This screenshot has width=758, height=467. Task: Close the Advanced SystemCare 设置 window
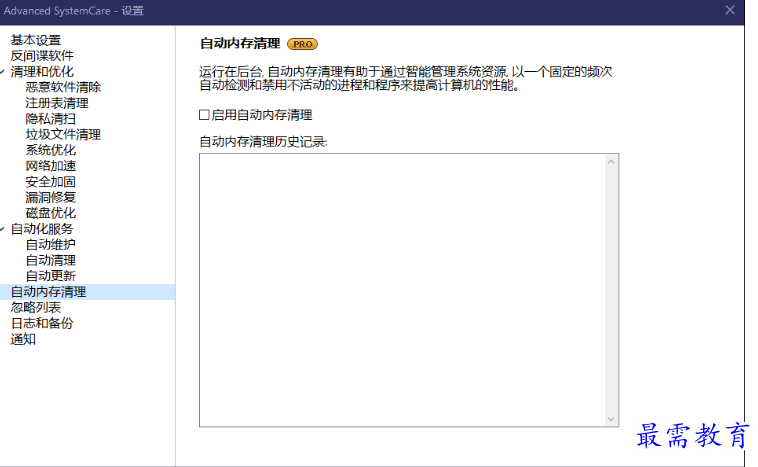point(730,10)
